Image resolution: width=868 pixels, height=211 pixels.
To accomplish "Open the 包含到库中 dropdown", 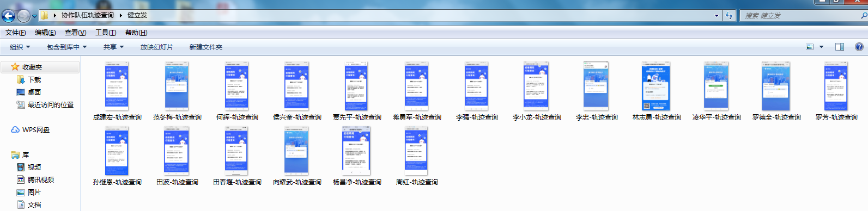I will (66, 47).
